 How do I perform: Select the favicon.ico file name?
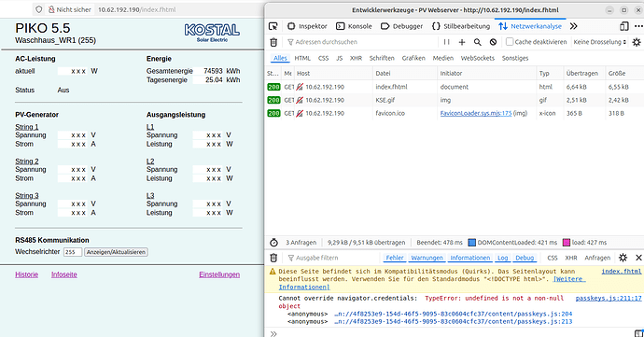[x=390, y=114]
